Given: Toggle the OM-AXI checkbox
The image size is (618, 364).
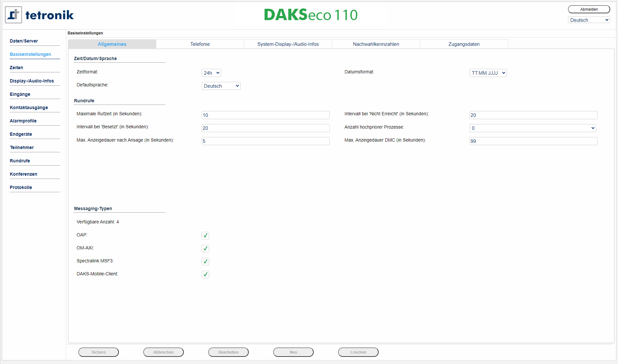Looking at the screenshot, I should tap(205, 248).
